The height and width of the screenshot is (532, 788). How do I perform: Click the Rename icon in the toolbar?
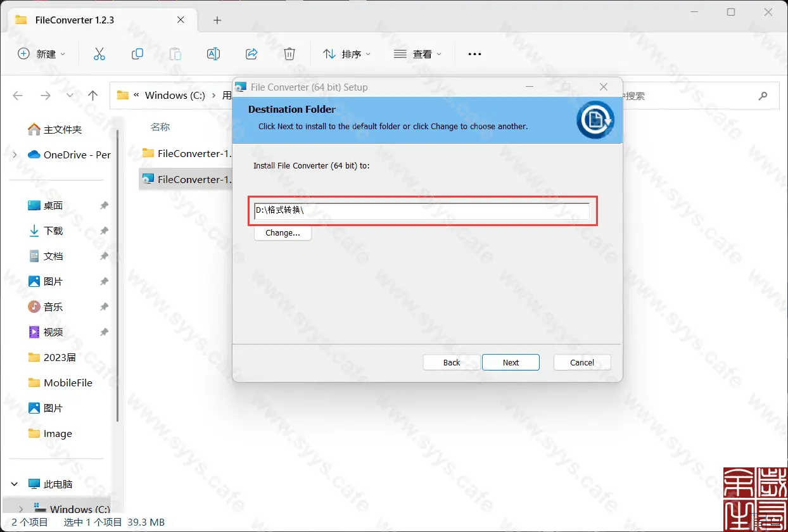213,54
